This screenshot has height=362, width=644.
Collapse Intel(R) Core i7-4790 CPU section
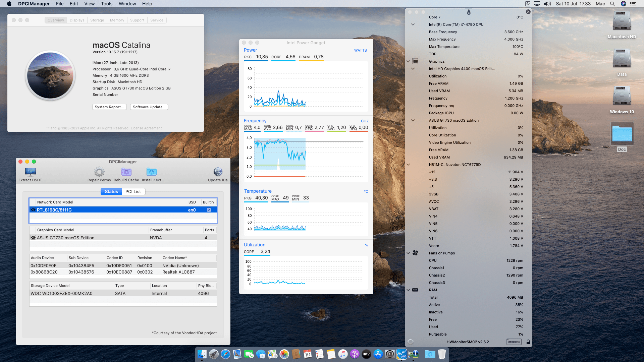pyautogui.click(x=413, y=24)
